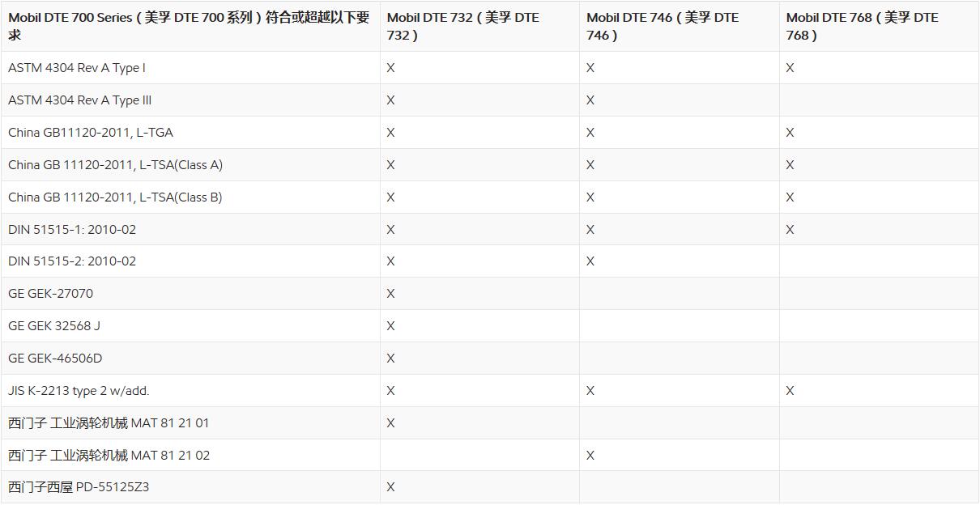Click the 西门子 MAT 81 21 01 row label

pyautogui.click(x=109, y=423)
